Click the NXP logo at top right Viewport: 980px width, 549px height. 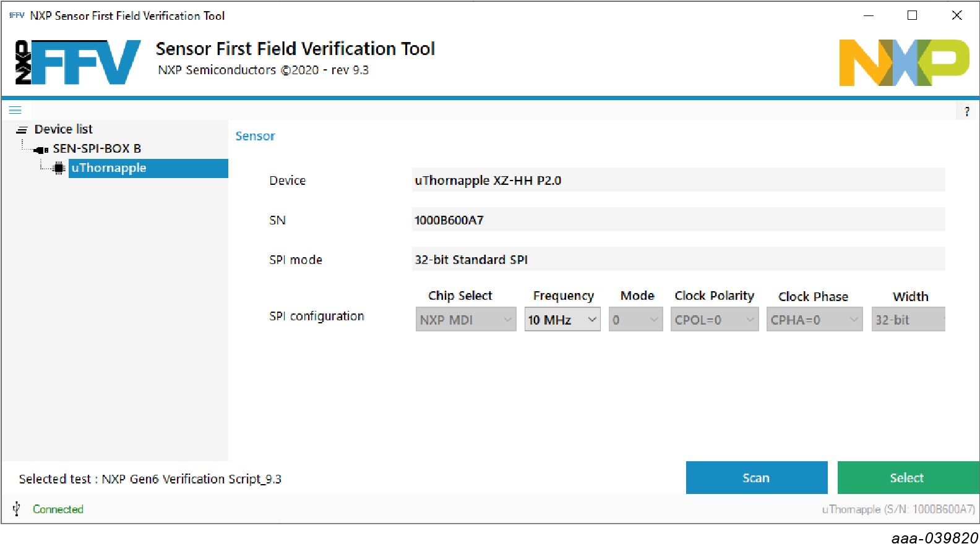point(903,62)
